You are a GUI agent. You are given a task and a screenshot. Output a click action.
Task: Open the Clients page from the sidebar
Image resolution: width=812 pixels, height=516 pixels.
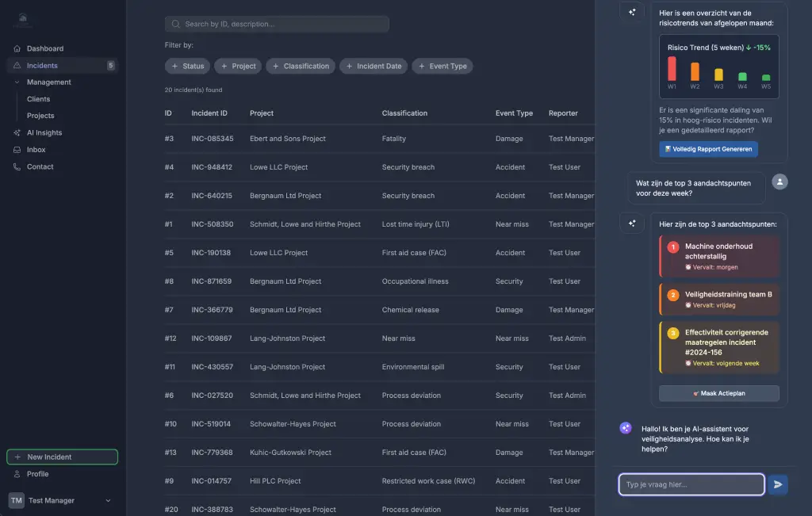37,98
